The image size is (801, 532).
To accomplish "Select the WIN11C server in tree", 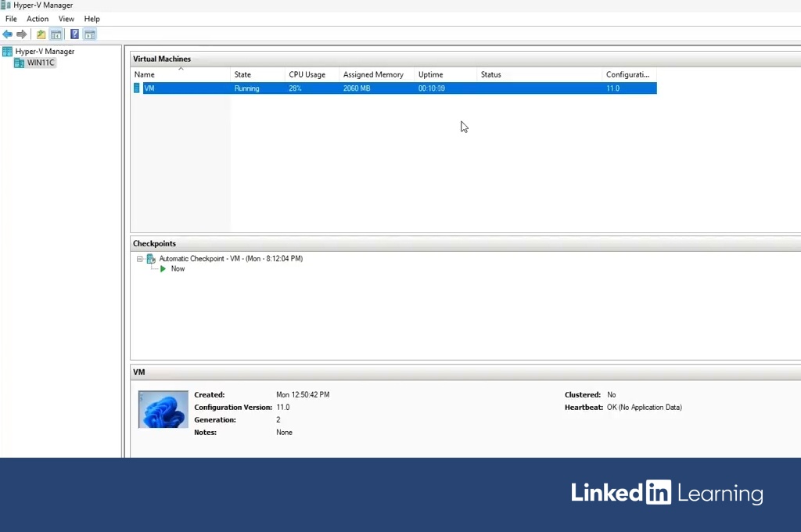I will (x=41, y=63).
